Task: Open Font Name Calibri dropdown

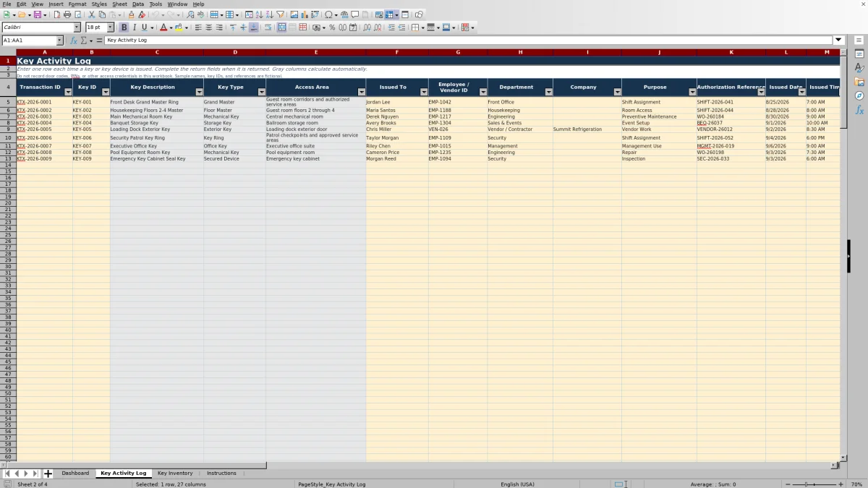Action: pyautogui.click(x=77, y=27)
